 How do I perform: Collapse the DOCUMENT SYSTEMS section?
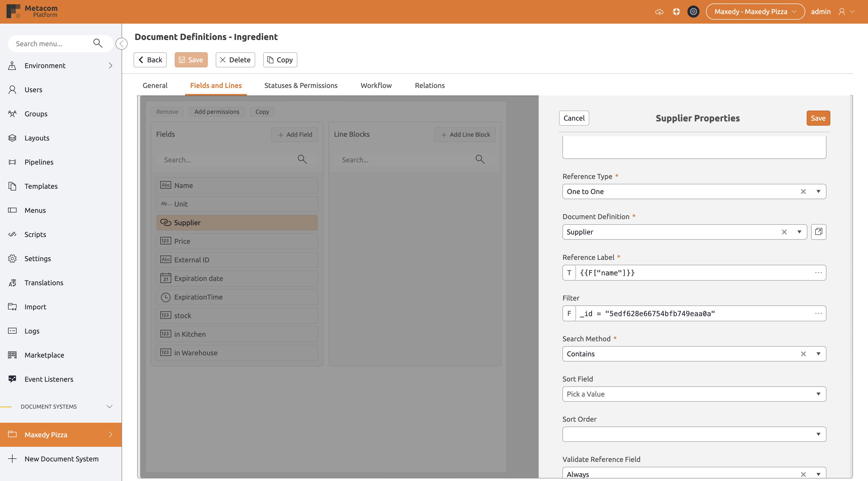point(110,407)
